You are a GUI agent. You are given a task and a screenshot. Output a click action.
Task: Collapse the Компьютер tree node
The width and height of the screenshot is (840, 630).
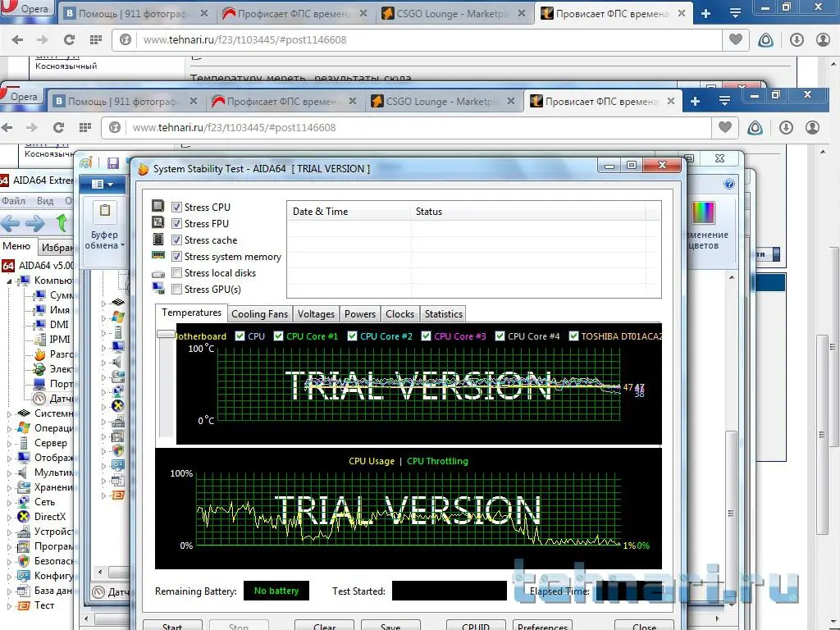point(9,281)
